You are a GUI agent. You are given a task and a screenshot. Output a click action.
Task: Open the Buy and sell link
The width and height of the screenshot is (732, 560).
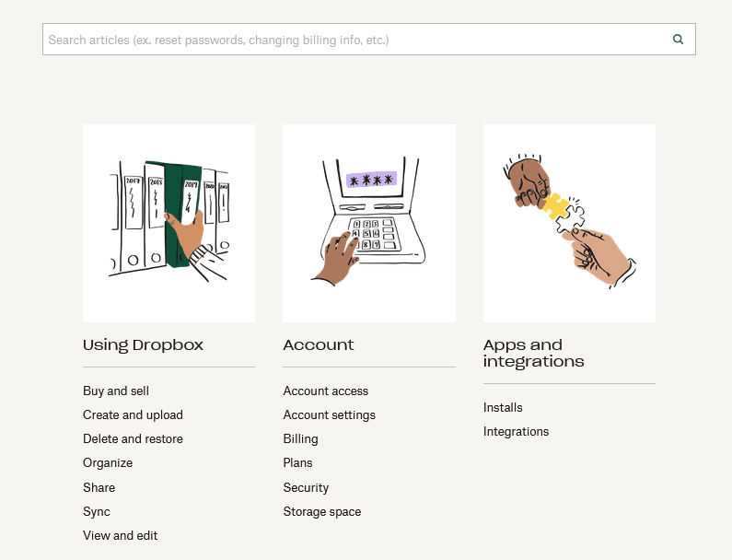pos(116,391)
